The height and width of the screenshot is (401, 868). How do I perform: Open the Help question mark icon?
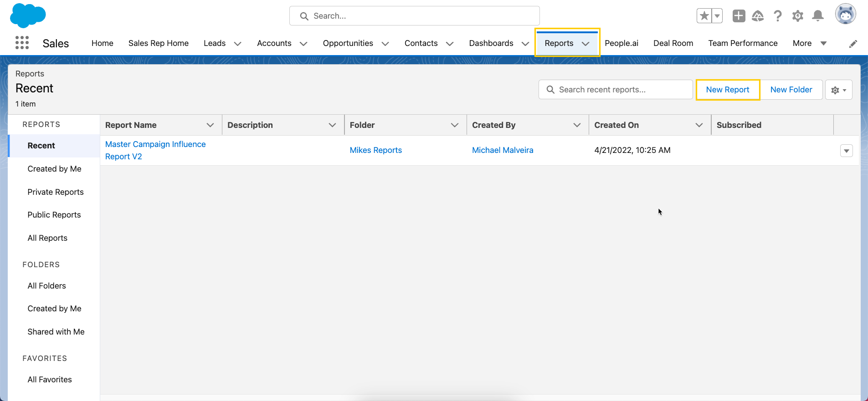(778, 16)
